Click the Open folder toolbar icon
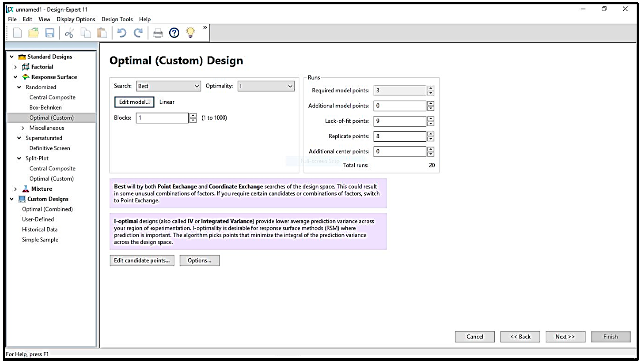Viewport: 641px width, 364px height. tap(34, 33)
